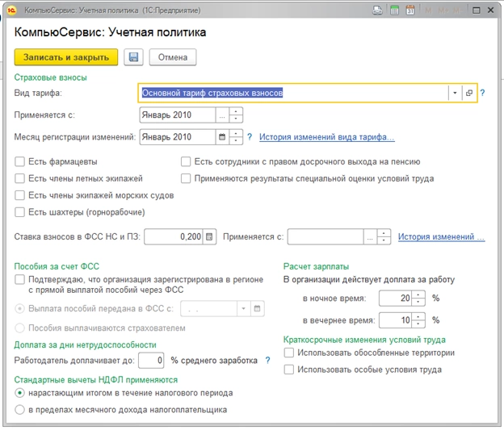Click the Пособия за счет ФСС heading

coord(57,266)
